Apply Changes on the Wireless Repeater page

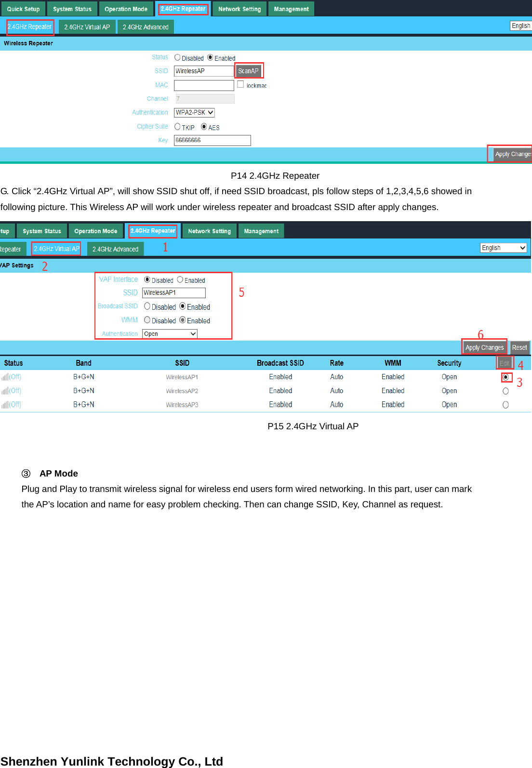tap(513, 154)
